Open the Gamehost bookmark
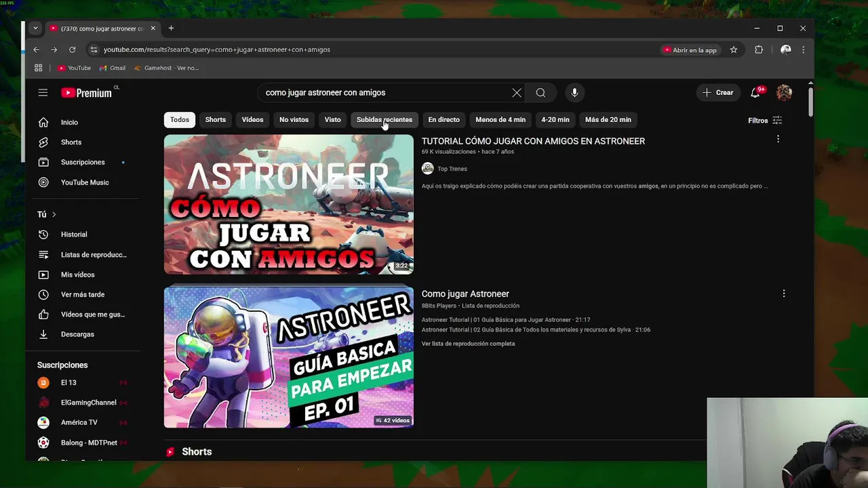The image size is (868, 488). [x=167, y=68]
